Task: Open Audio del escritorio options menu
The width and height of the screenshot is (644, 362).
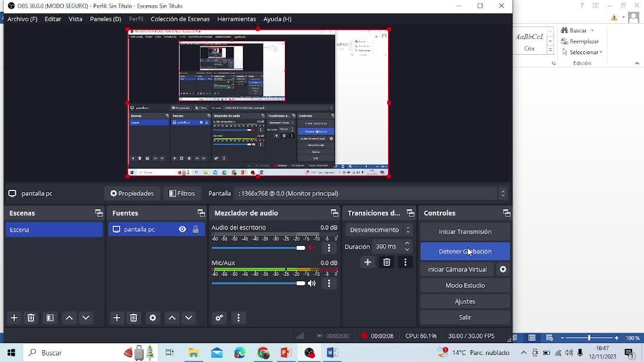Action: point(329,248)
